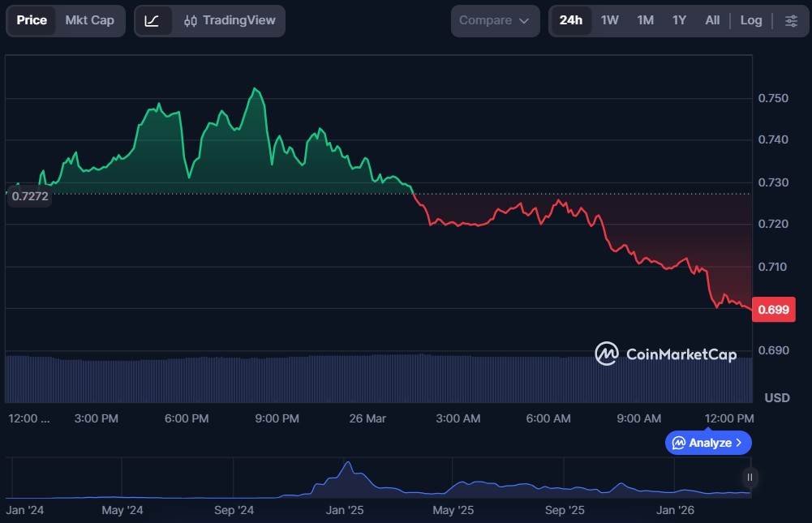Click the 0.7272 opening price label
Viewport: 812px width, 523px height.
pyautogui.click(x=28, y=196)
